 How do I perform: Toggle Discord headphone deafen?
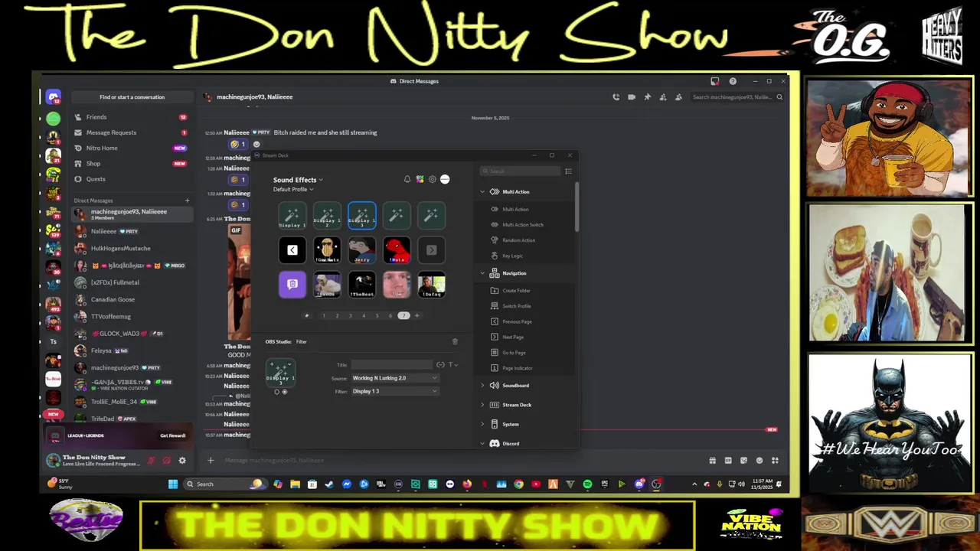[x=166, y=461]
